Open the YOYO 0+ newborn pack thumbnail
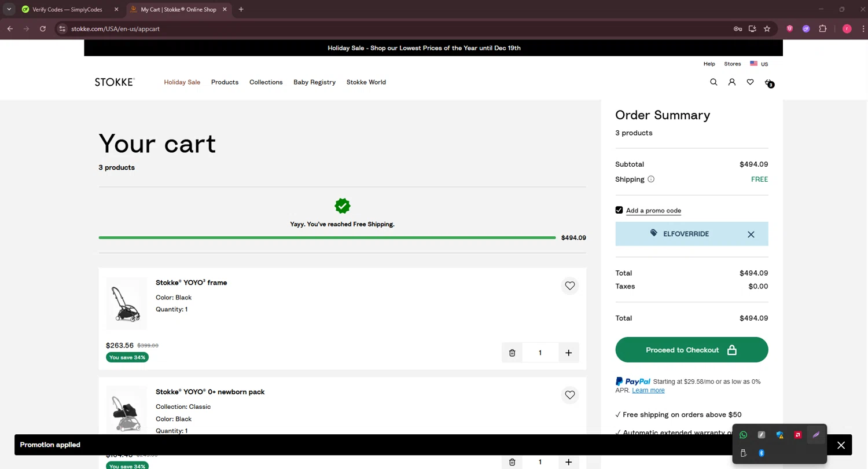 [x=126, y=411]
